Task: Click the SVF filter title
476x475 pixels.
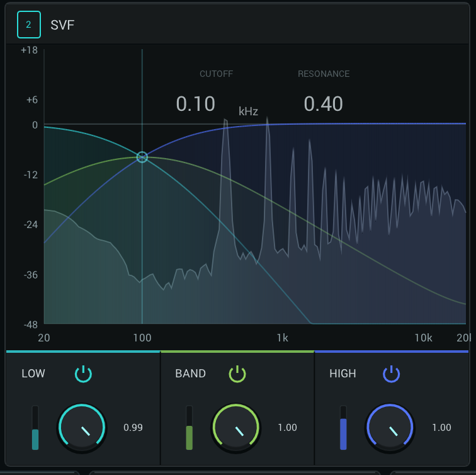Action: point(62,25)
